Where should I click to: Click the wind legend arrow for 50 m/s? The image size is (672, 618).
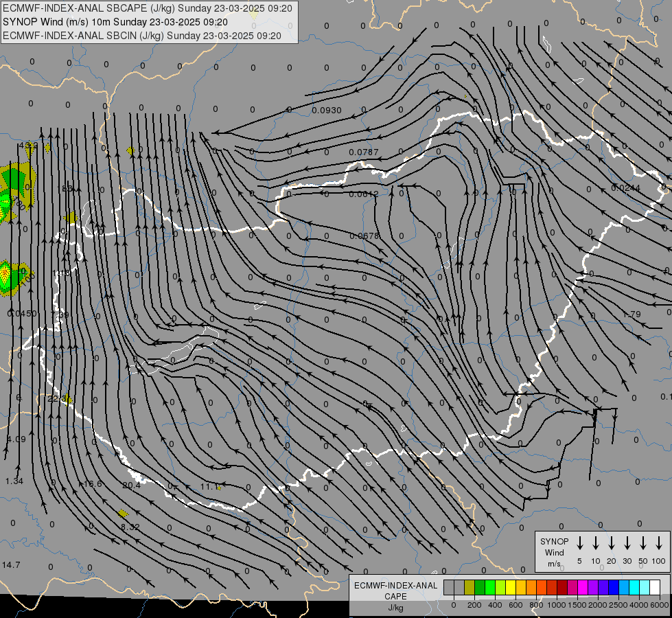point(643,543)
